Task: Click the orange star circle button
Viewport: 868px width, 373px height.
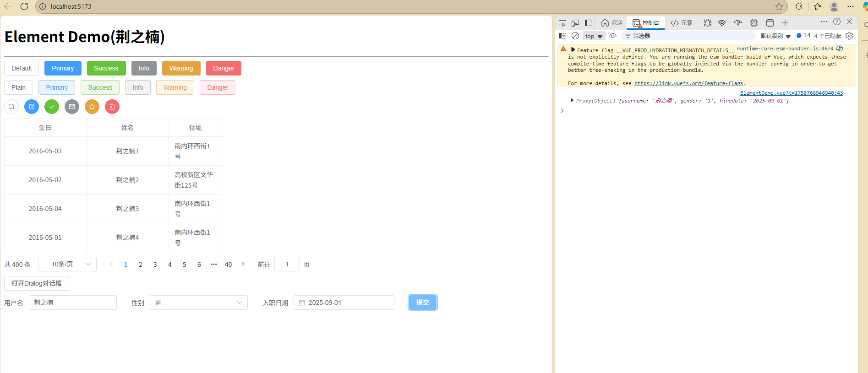Action: (x=92, y=107)
